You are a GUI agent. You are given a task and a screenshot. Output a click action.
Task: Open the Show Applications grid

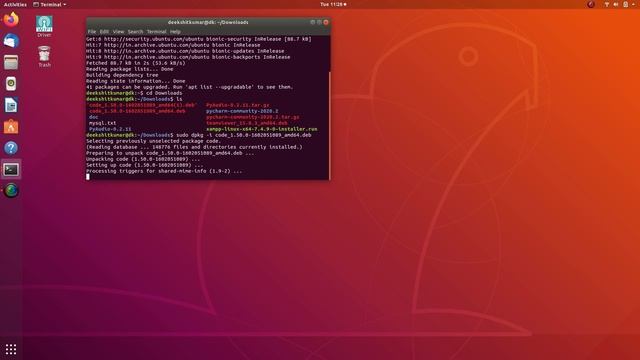(x=11, y=349)
